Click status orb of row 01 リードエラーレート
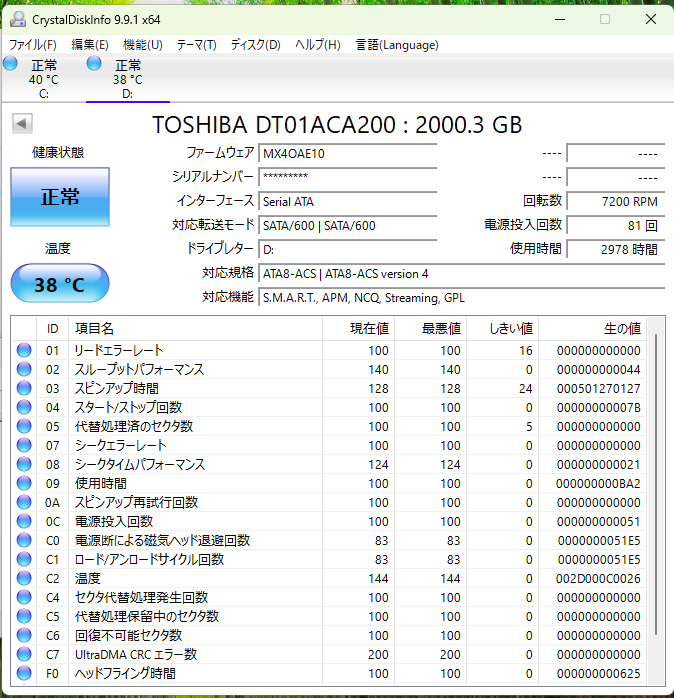 (x=24, y=350)
